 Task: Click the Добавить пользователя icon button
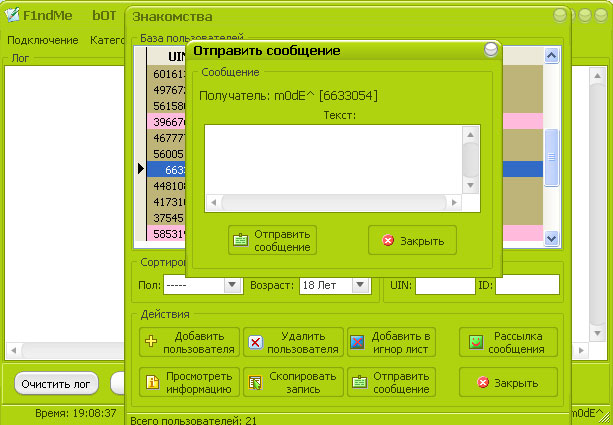coord(190,343)
